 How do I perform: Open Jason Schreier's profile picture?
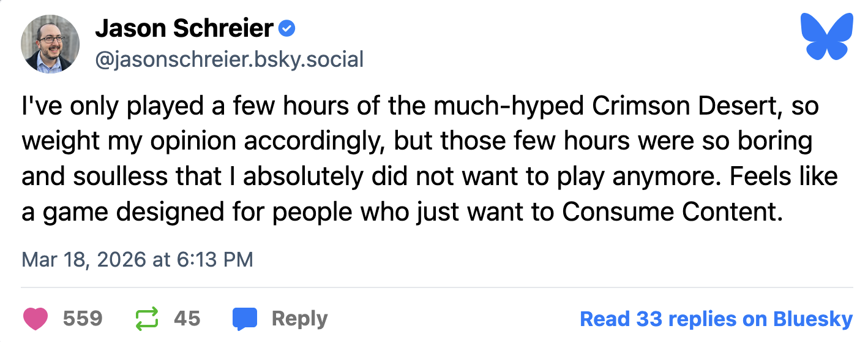50,44
